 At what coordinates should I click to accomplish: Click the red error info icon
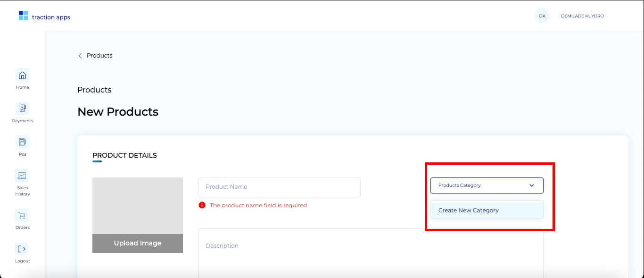click(202, 205)
